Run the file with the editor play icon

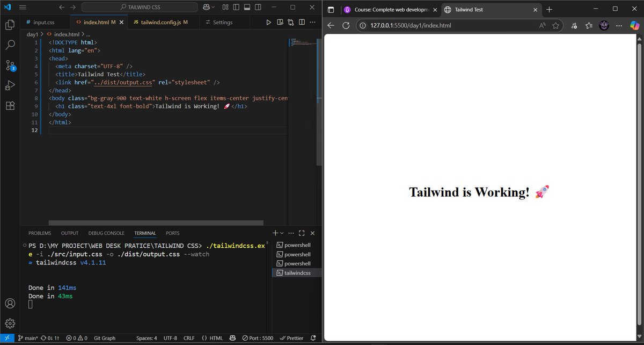(269, 23)
